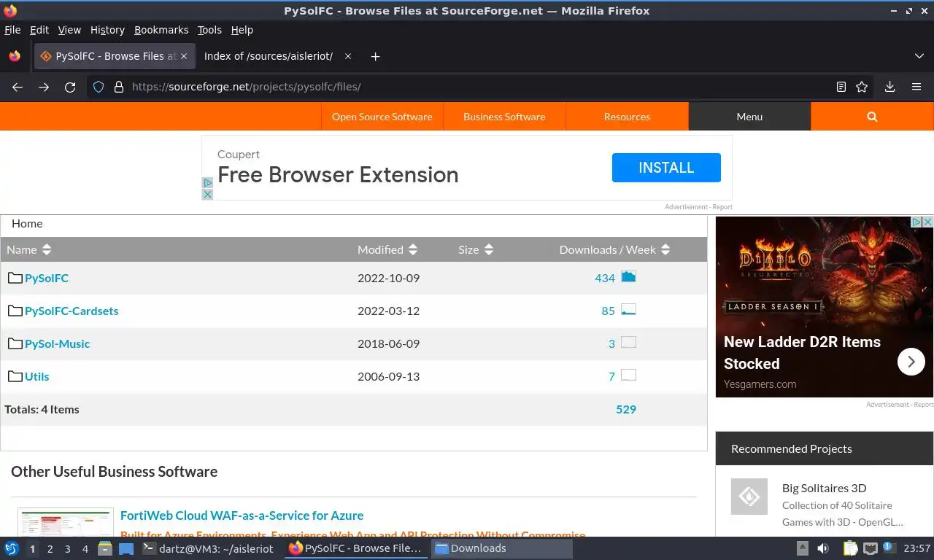Screen dimensions: 934x560
Task: Open the Bookmarks menu
Action: tap(161, 30)
